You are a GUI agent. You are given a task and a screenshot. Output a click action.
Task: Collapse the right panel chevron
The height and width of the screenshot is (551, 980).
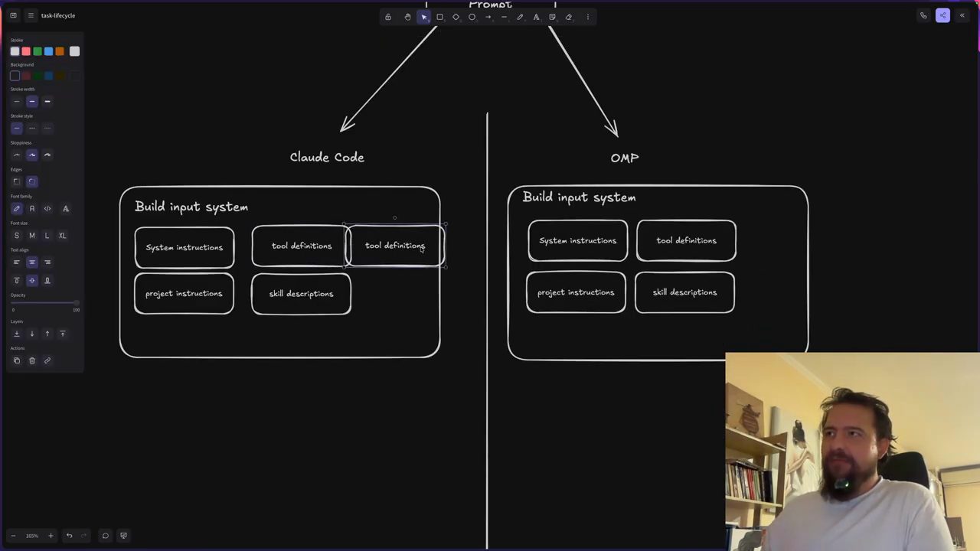pos(962,15)
